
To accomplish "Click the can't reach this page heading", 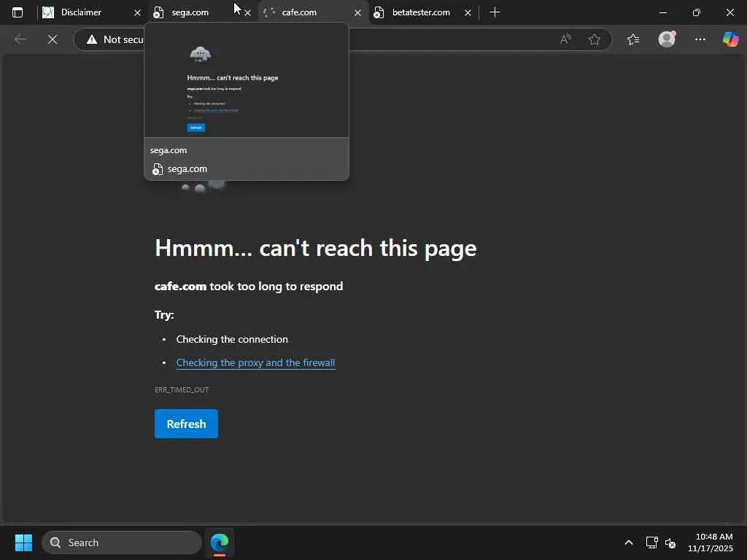I will tap(315, 248).
